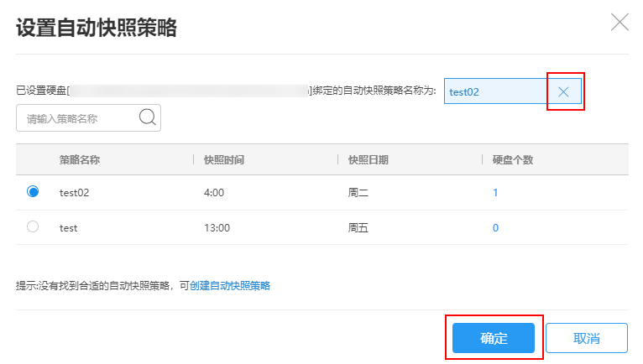The height and width of the screenshot is (364, 643).
Task: Click the 设置自动快照策略 dialog title
Action: (97, 28)
